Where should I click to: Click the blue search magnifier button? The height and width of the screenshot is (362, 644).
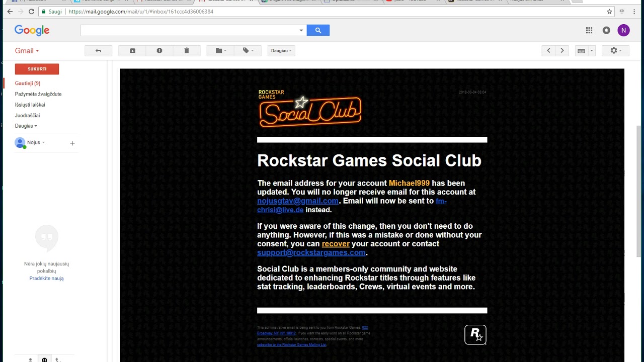coord(318,31)
